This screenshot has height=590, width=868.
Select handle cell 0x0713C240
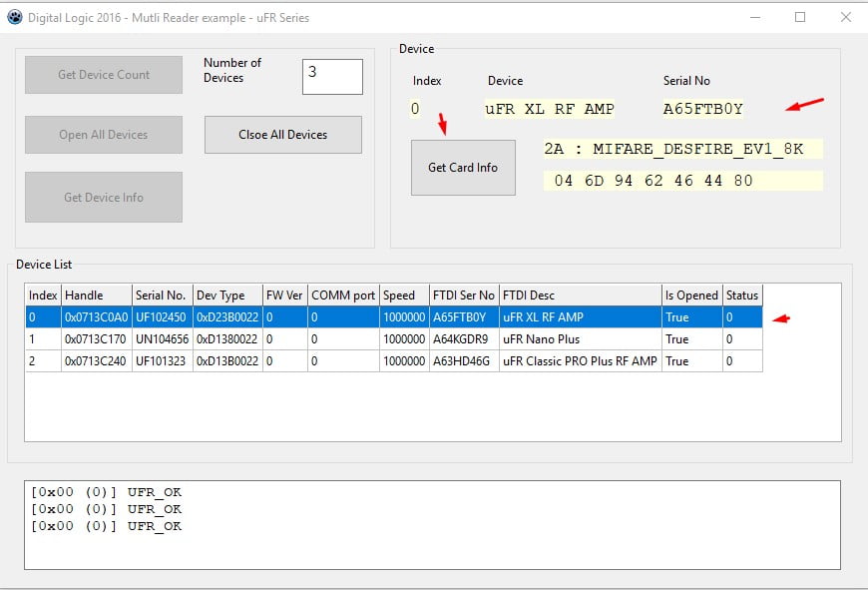coord(97,361)
